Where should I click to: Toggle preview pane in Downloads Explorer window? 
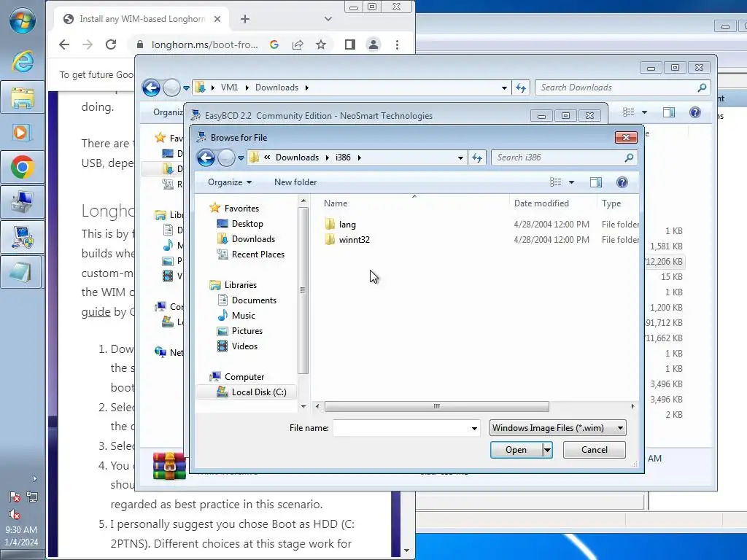point(669,112)
